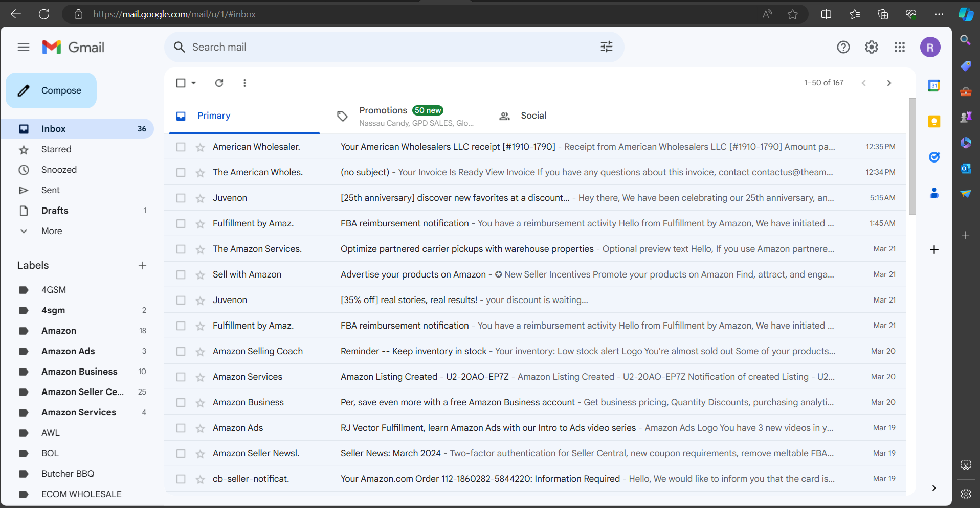Open the Copilot sidebar icon
The height and width of the screenshot is (508, 980).
(x=966, y=14)
